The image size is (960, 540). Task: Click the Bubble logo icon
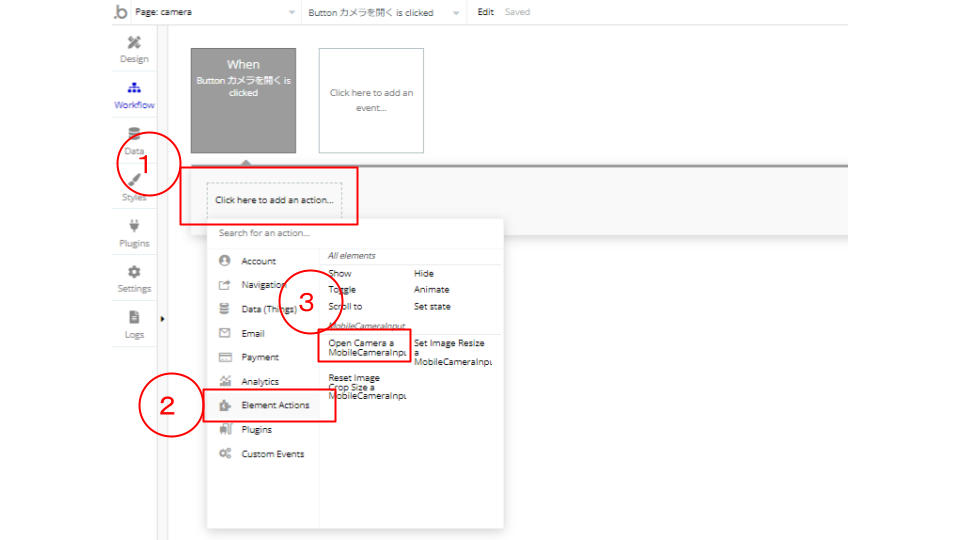[x=121, y=12]
